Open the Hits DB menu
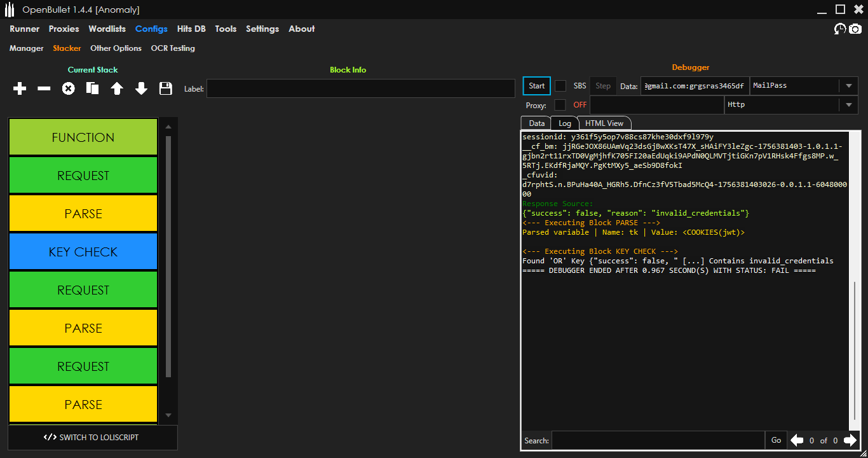The width and height of the screenshot is (868, 458). [191, 29]
